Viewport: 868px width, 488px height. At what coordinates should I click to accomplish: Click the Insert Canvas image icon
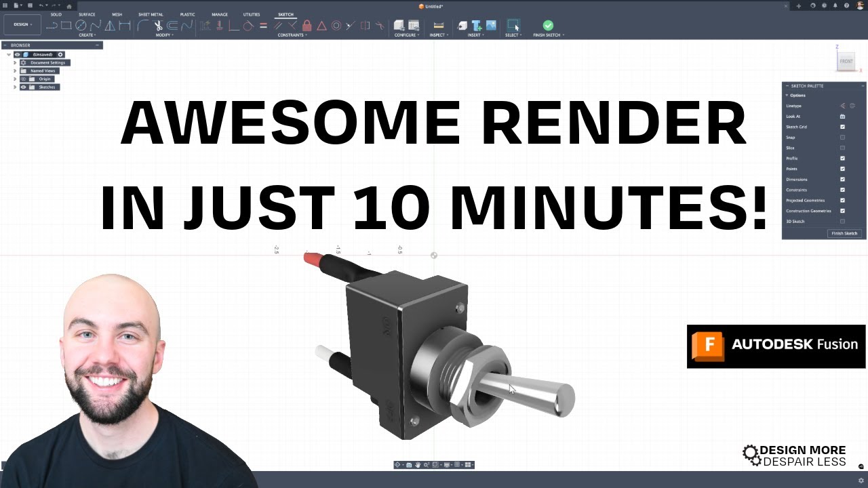coord(491,26)
